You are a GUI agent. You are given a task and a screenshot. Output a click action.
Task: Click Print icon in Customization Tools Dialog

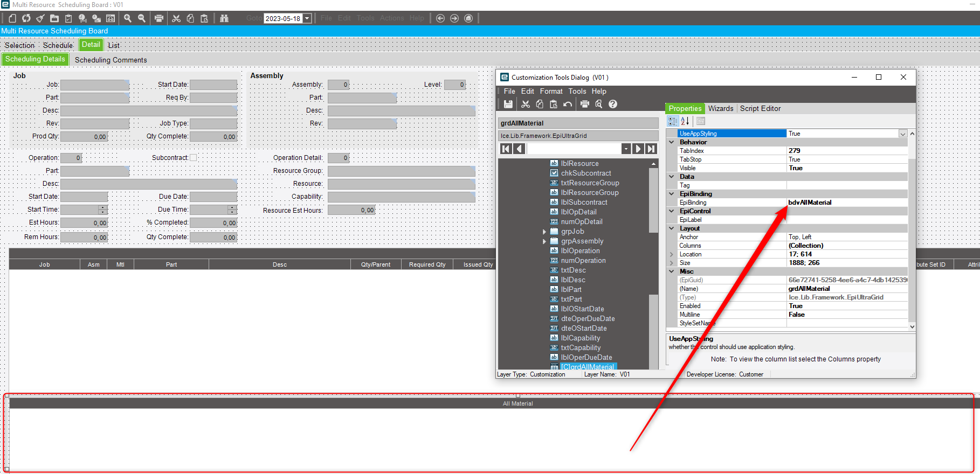coord(585,104)
